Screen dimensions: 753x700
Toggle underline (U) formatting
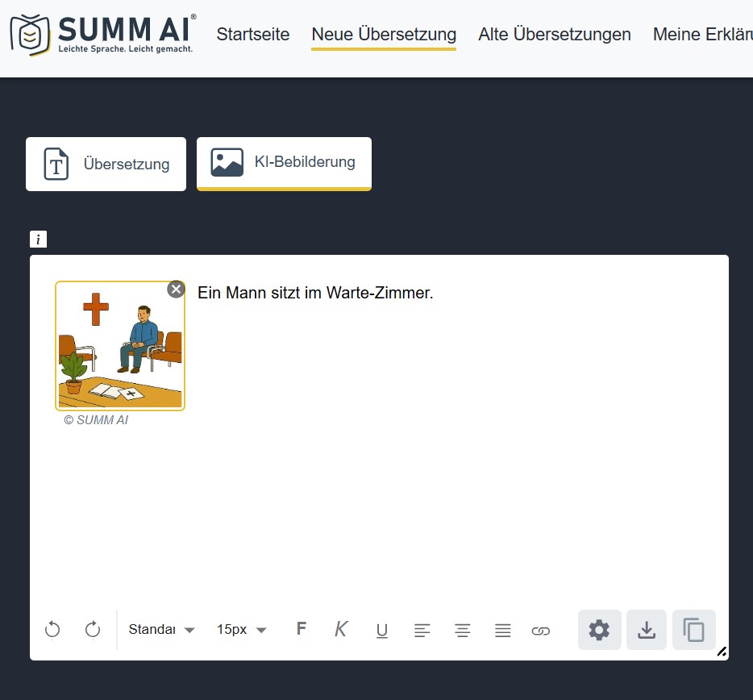click(382, 630)
